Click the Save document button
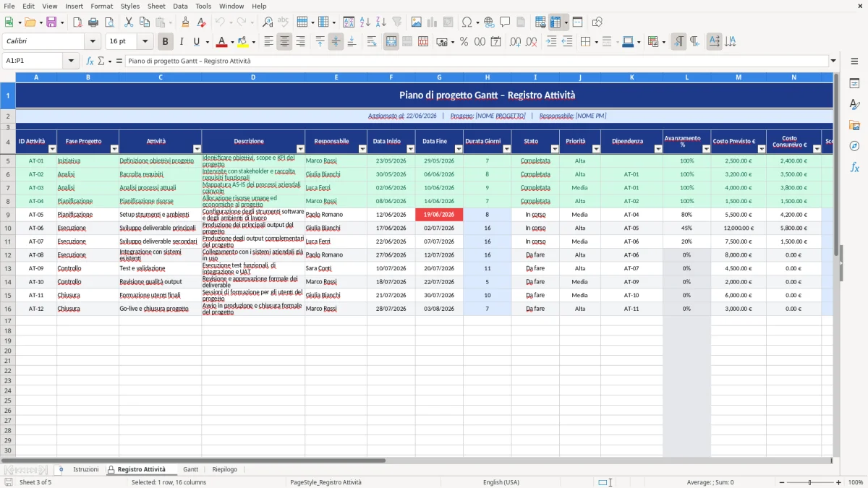This screenshot has width=868, height=488. (51, 22)
